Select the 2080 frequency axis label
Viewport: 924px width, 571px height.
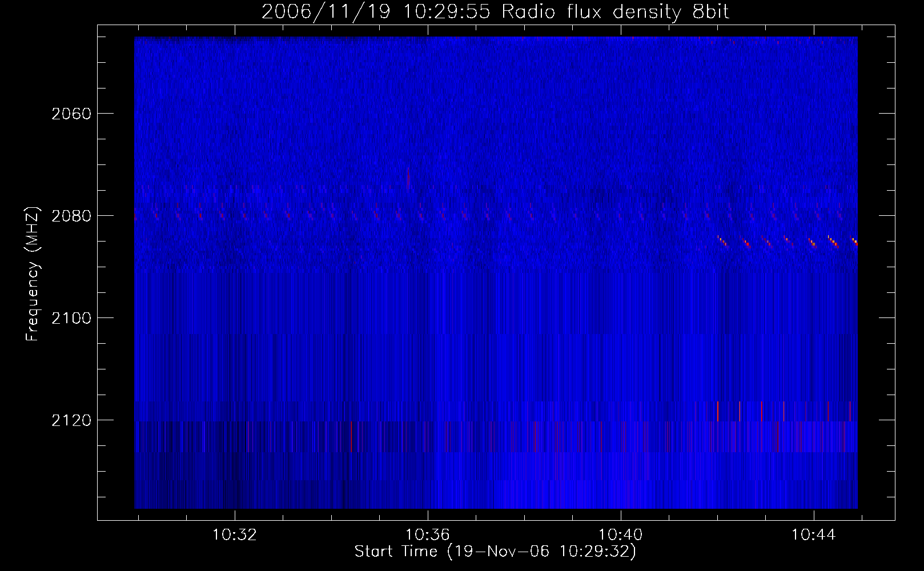(71, 216)
